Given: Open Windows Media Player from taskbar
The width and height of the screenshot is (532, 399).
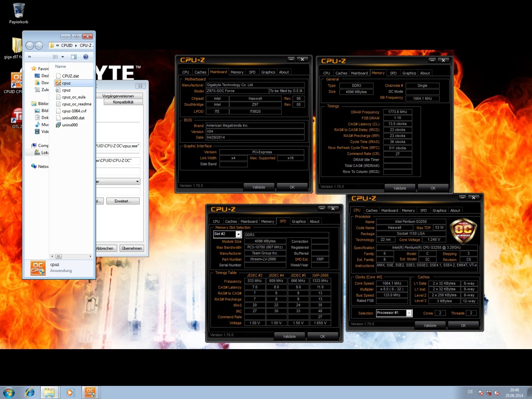Looking at the screenshot, I should (x=70, y=392).
